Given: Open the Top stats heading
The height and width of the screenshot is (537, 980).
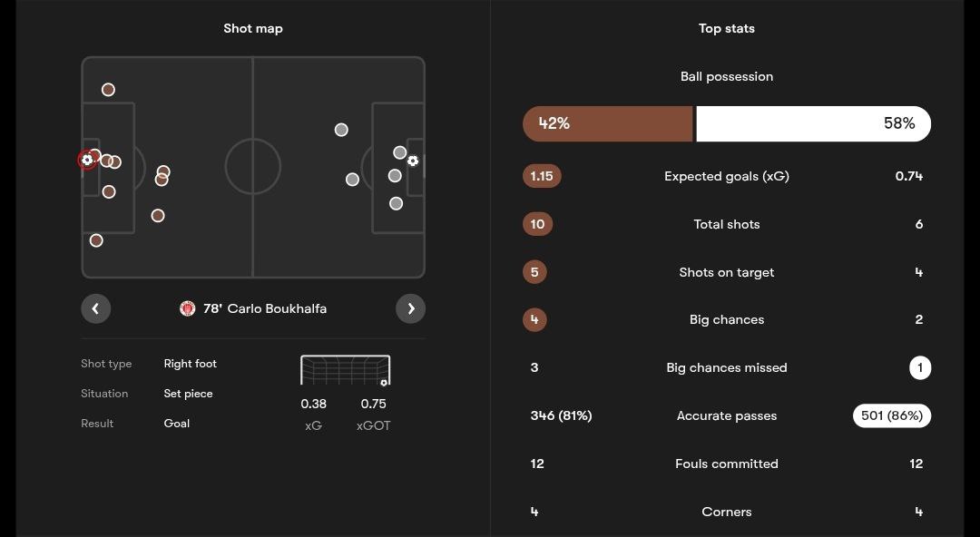Looking at the screenshot, I should point(726,28).
